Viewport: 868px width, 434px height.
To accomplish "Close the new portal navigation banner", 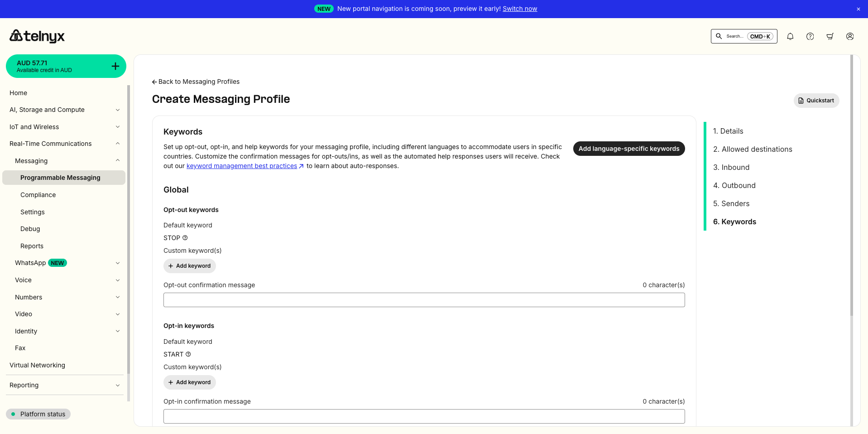I will pyautogui.click(x=858, y=9).
